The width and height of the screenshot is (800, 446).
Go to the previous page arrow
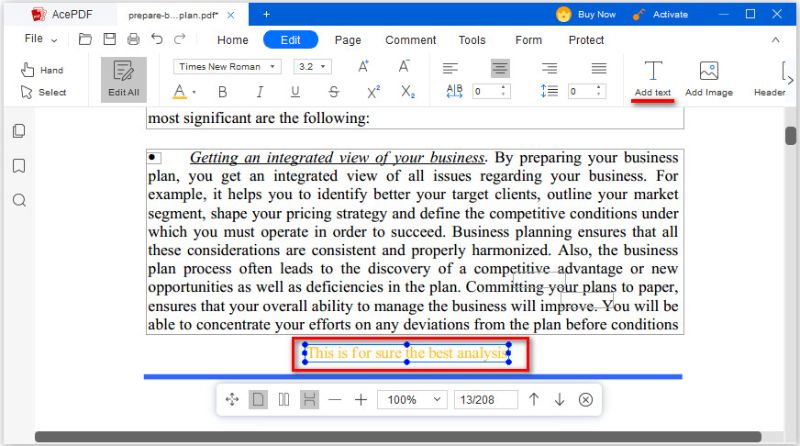[x=534, y=399]
